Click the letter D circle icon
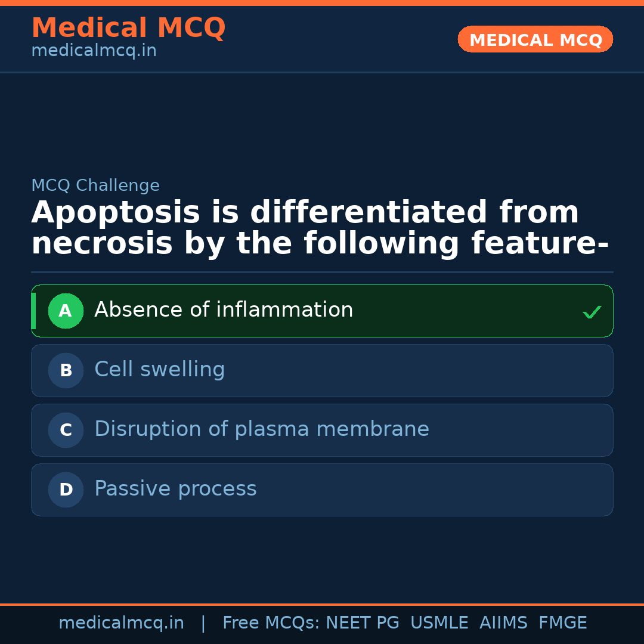The width and height of the screenshot is (644, 644). pyautogui.click(x=66, y=490)
